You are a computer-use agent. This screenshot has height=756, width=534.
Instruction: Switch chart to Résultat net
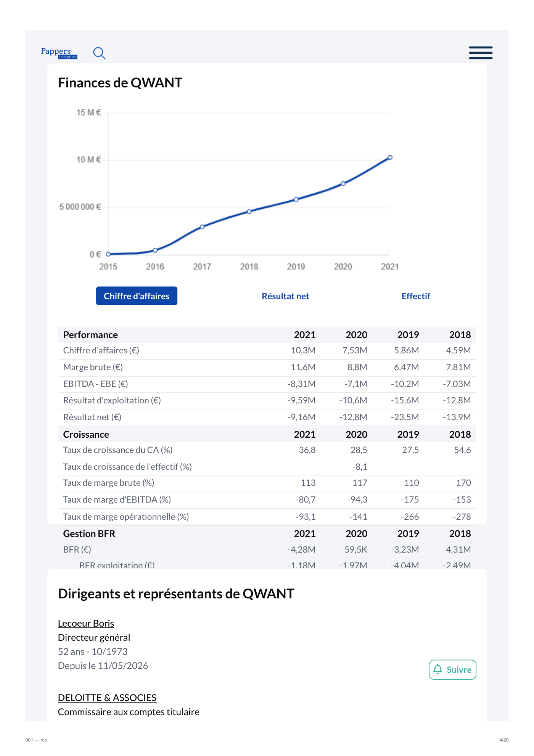tap(285, 296)
